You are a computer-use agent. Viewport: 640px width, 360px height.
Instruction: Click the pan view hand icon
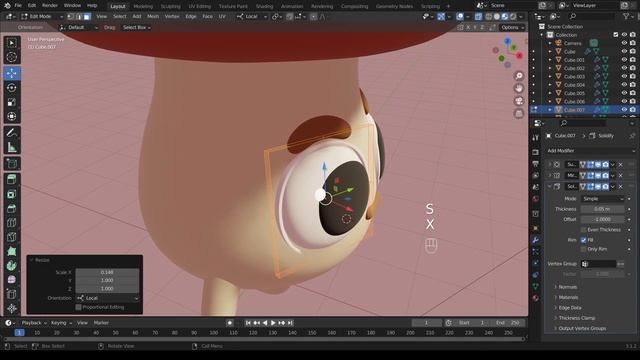click(x=519, y=88)
